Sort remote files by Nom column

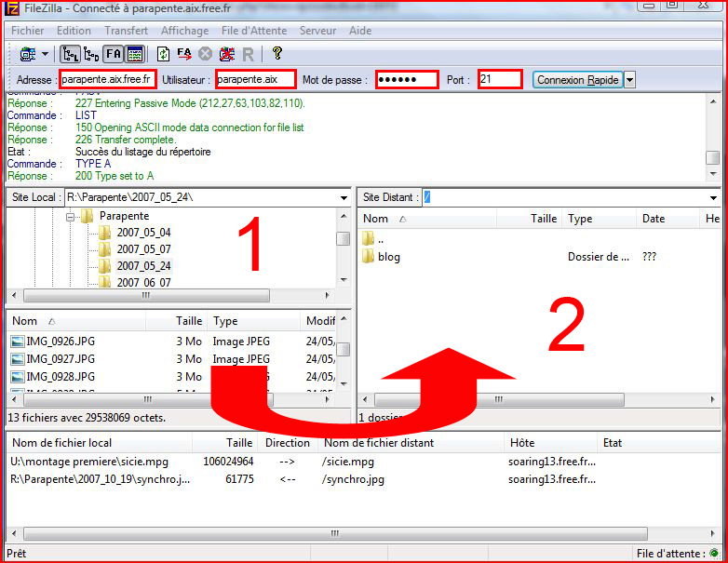[427, 219]
